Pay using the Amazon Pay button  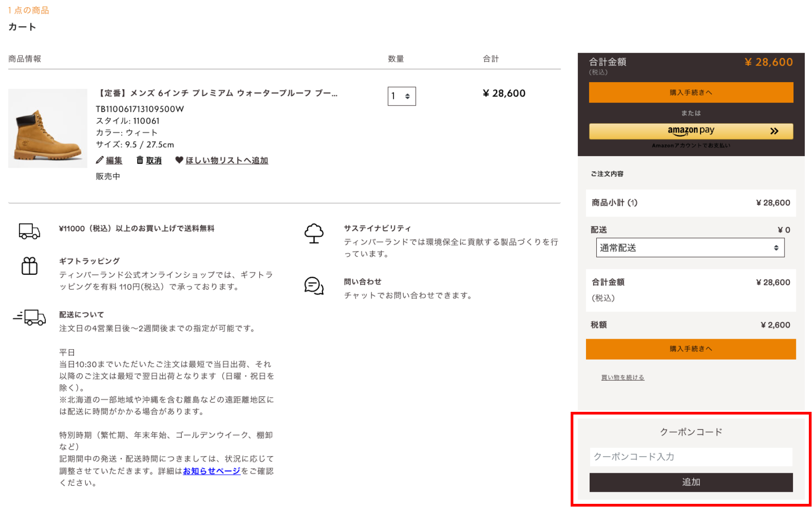coord(691,131)
